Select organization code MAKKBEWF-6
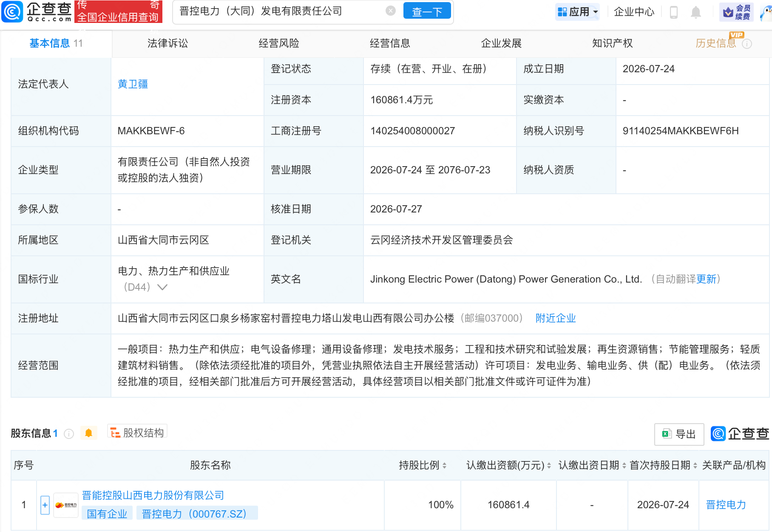Viewport: 772px width, 532px height. (x=151, y=131)
